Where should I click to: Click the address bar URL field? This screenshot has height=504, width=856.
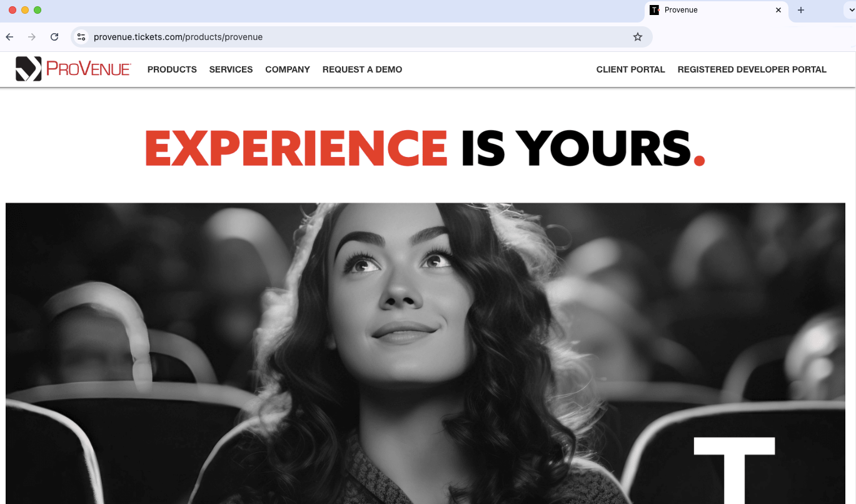click(x=350, y=37)
